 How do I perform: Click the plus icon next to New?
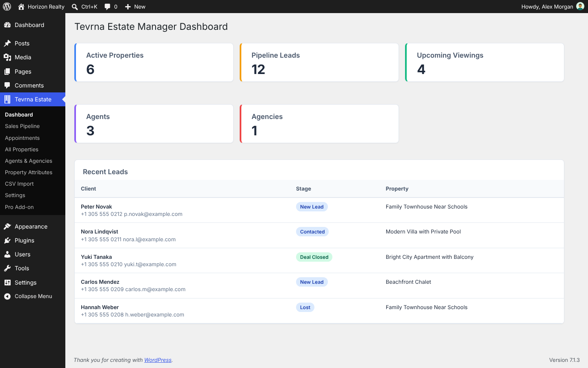tap(128, 7)
